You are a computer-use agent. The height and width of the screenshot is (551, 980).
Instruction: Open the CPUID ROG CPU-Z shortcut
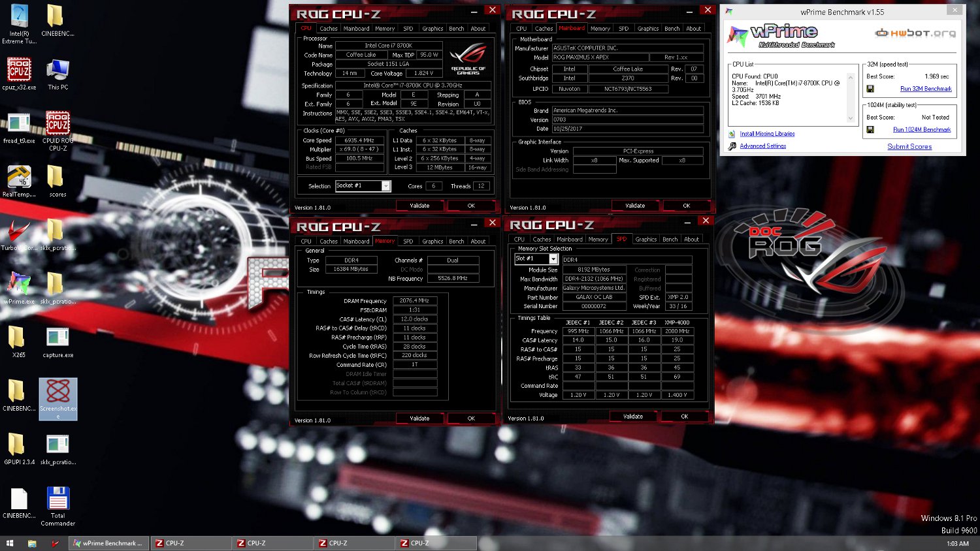click(57, 131)
